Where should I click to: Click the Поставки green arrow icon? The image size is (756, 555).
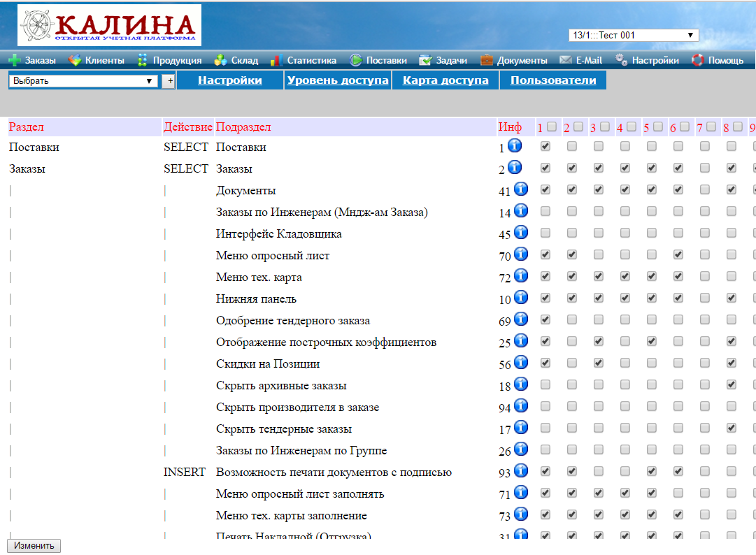coord(356,60)
